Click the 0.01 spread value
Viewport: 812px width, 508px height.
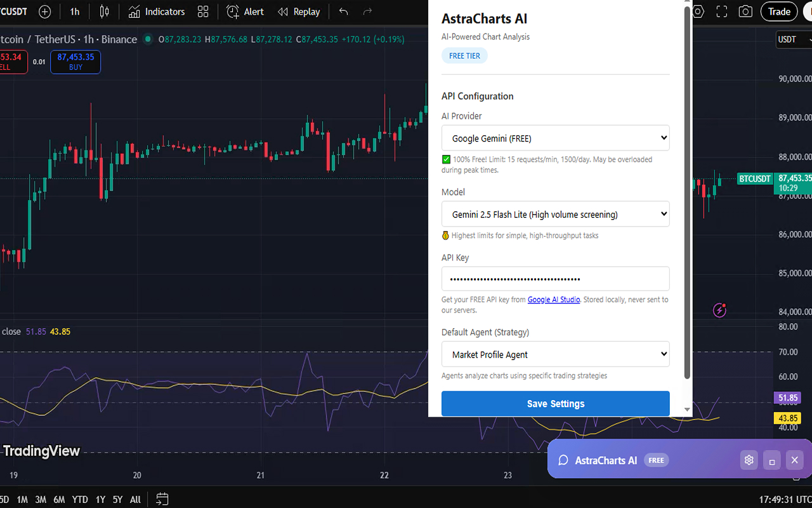pos(39,62)
